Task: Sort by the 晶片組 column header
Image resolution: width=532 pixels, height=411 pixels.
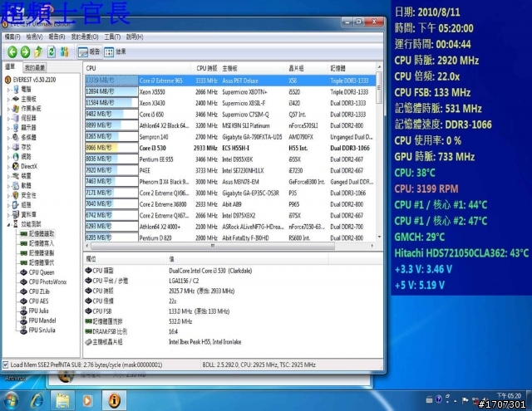Action: click(308, 68)
